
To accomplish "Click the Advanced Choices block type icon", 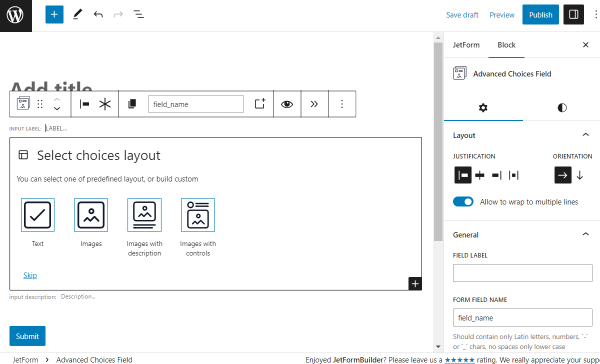I will pyautogui.click(x=23, y=104).
